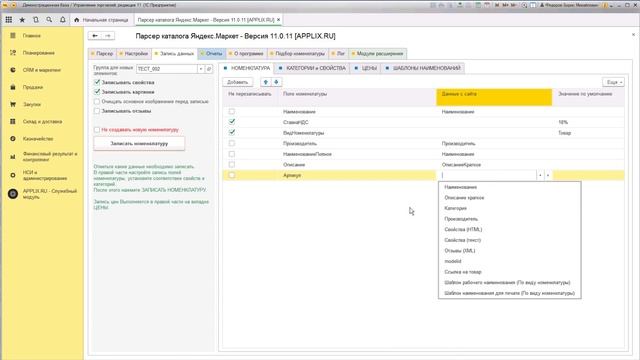The width and height of the screenshot is (640, 360).
Task: Move row down with arrow
Action: (x=276, y=82)
